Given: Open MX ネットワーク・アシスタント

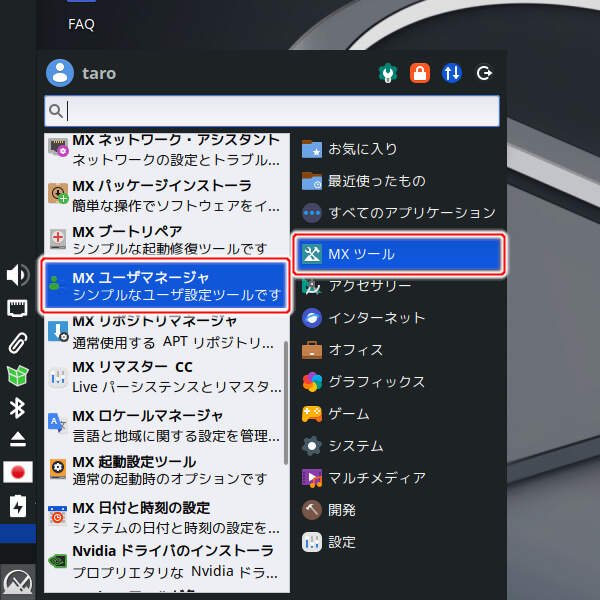Looking at the screenshot, I should click(167, 150).
